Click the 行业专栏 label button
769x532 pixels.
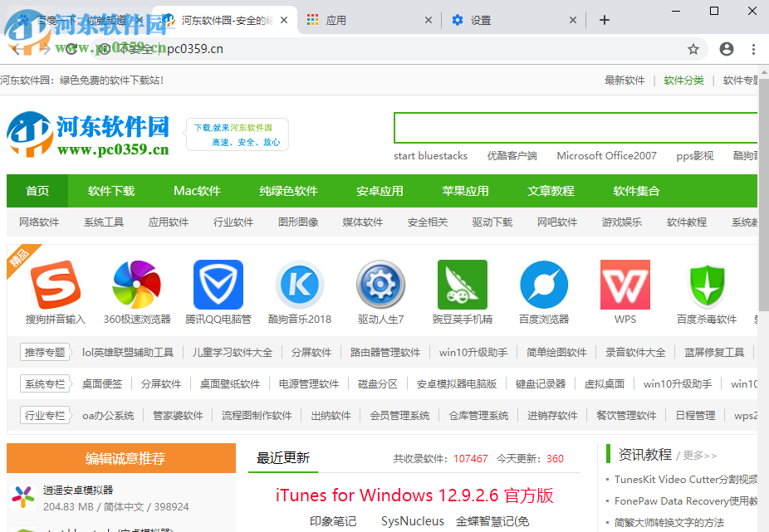pos(46,415)
